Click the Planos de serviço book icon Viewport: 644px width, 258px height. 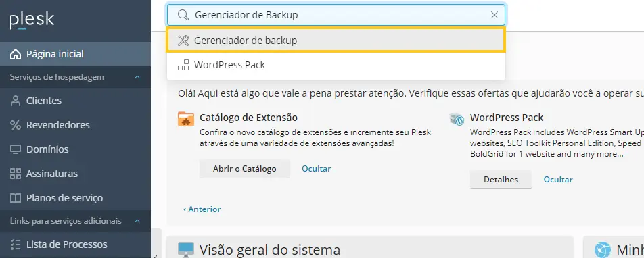(x=16, y=198)
